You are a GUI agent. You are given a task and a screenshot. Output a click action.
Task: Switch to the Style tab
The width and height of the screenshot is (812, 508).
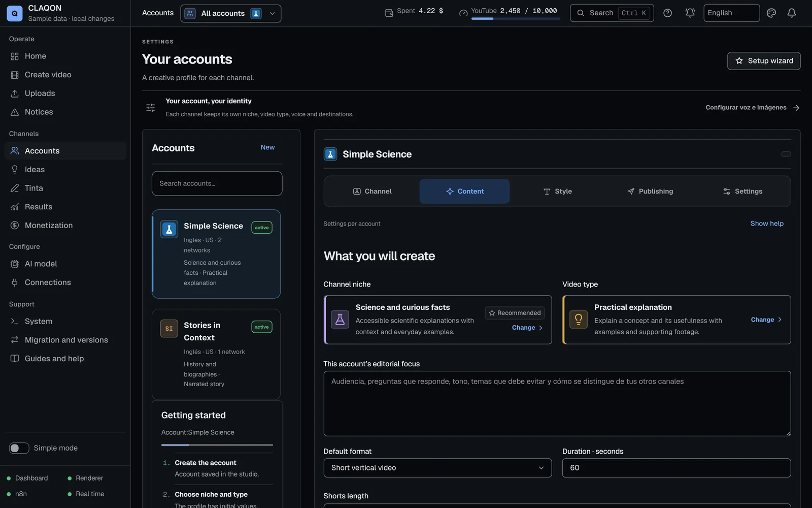click(557, 192)
